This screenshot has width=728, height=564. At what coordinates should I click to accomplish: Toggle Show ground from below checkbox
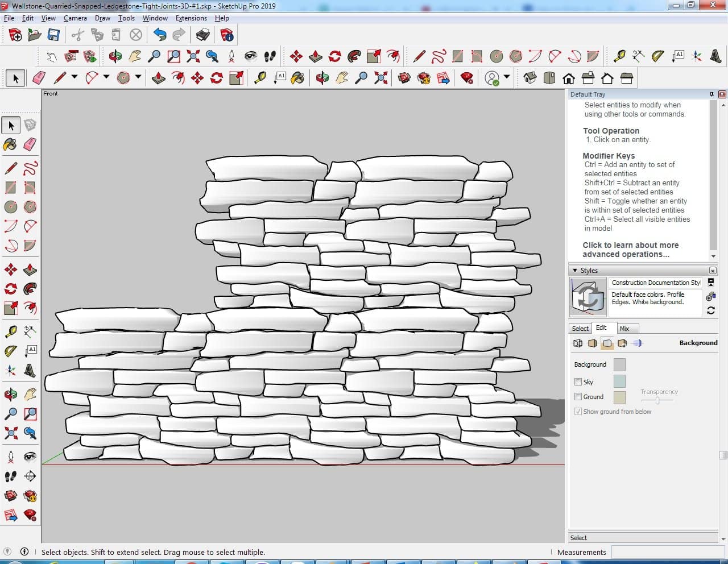click(578, 412)
